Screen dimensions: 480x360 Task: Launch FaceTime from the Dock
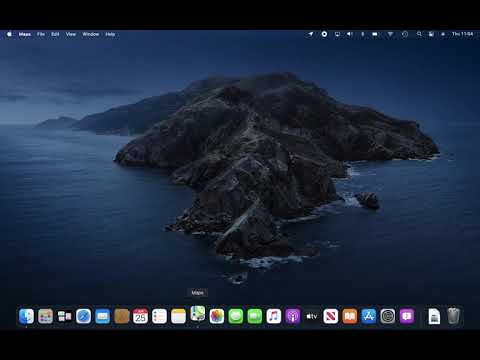pos(255,316)
